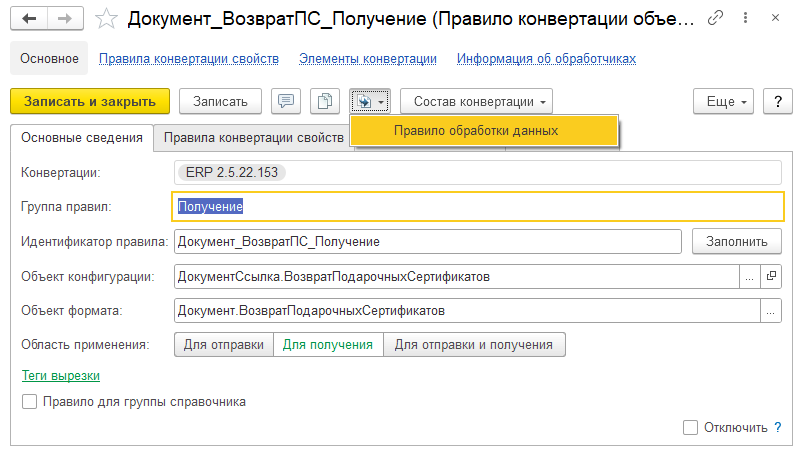Choose Правило обработки данных menu entry

[x=483, y=131]
